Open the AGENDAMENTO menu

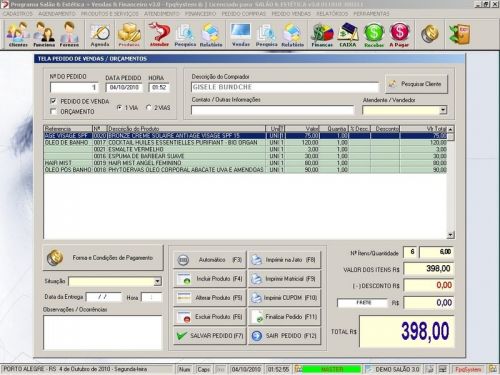(57, 14)
